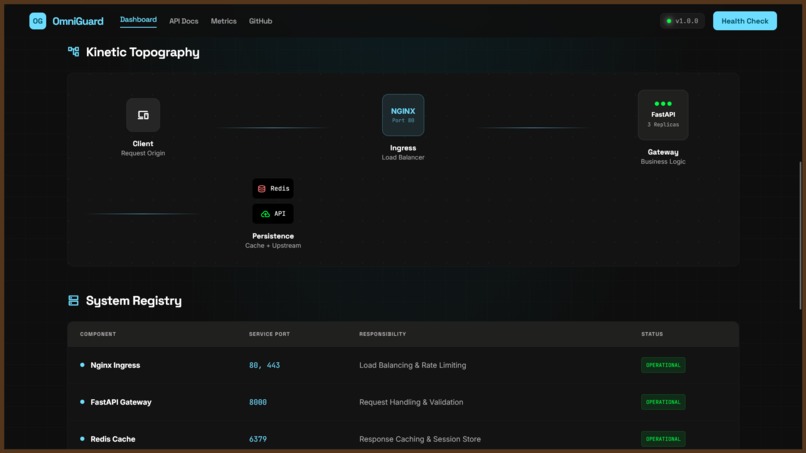Open the Dashboard tab
The width and height of the screenshot is (806, 453).
point(138,20)
